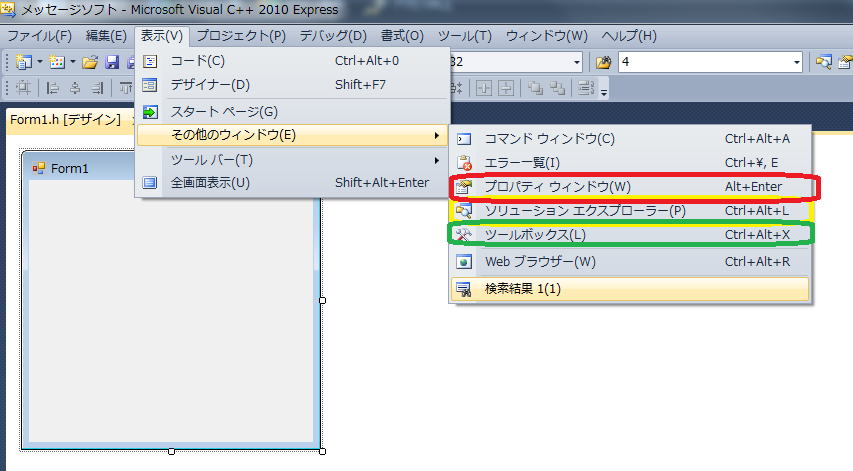Click the Align Lefts layout icon
Image resolution: width=853 pixels, height=471 pixels.
52,88
